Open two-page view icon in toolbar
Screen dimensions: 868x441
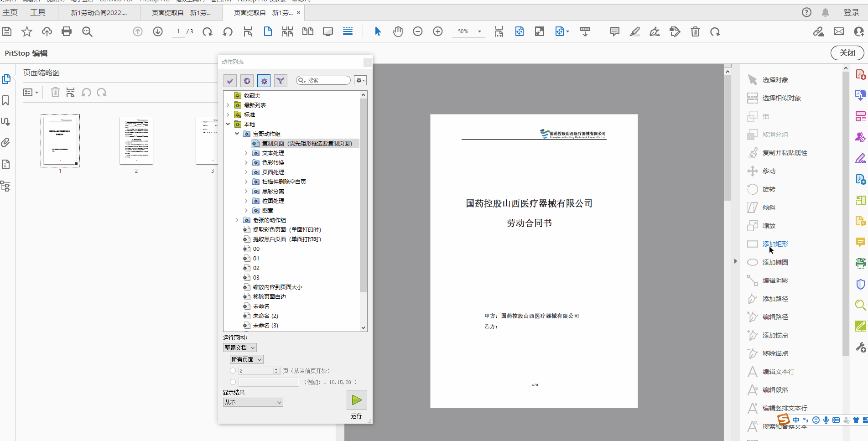[307, 31]
